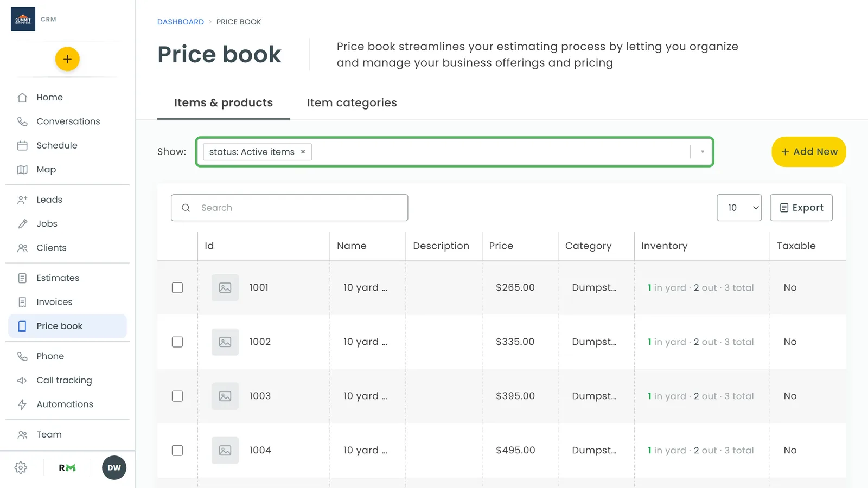Image resolution: width=868 pixels, height=488 pixels.
Task: Open Clients list
Action: click(x=67, y=248)
